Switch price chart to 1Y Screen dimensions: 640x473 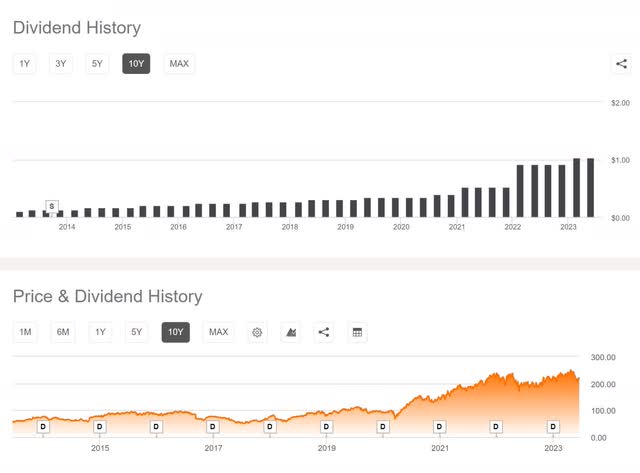point(100,332)
